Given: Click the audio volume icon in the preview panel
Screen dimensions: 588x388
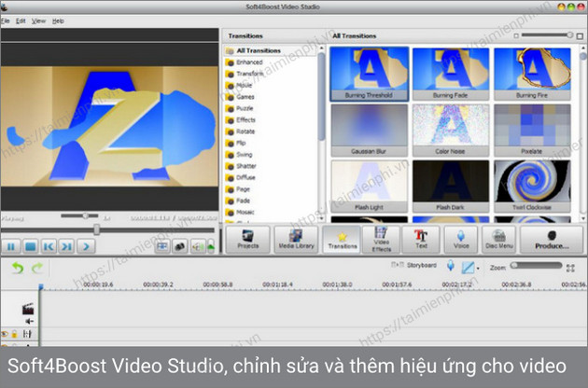Looking at the screenshot, I should point(198,246).
